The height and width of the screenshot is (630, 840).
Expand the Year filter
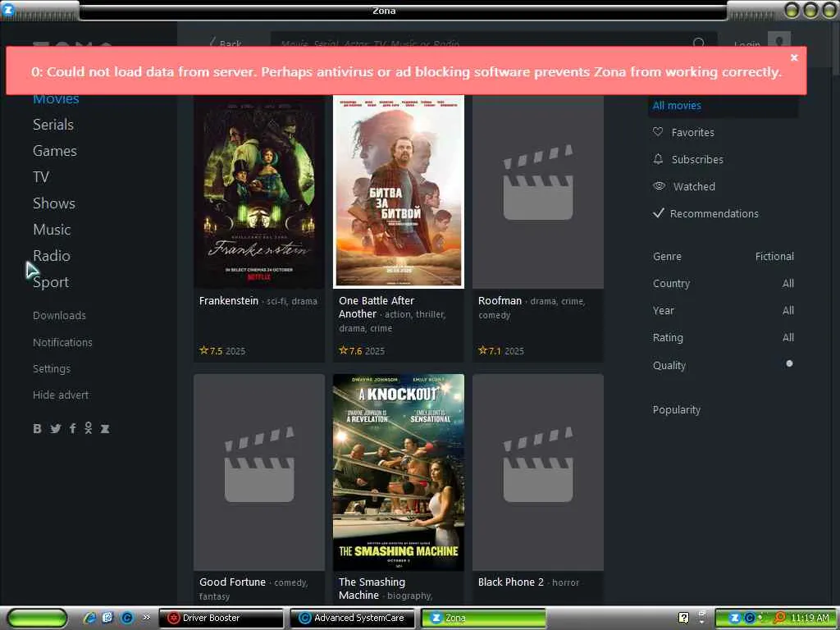(x=724, y=311)
